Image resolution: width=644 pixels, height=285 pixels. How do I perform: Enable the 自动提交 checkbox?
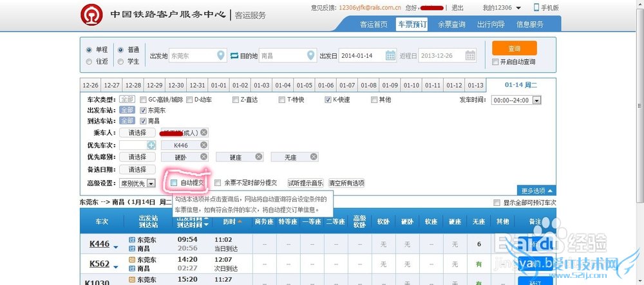click(174, 183)
